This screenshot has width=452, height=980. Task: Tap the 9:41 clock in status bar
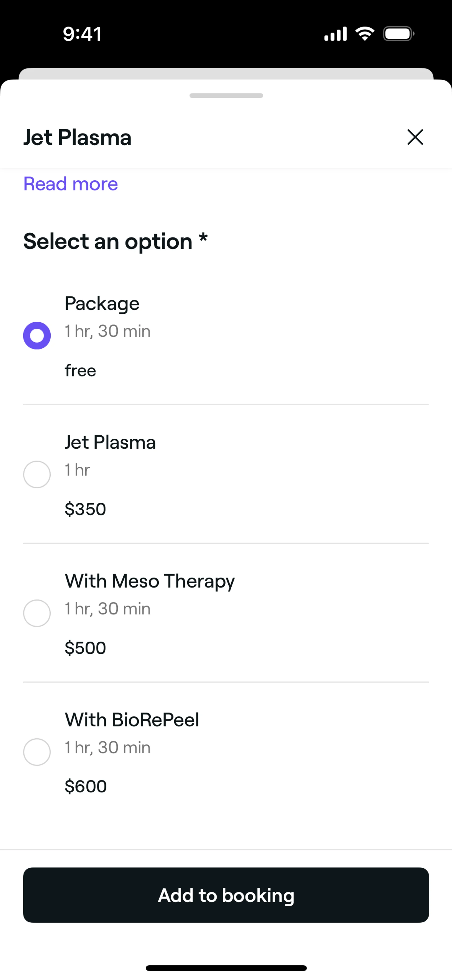[82, 34]
